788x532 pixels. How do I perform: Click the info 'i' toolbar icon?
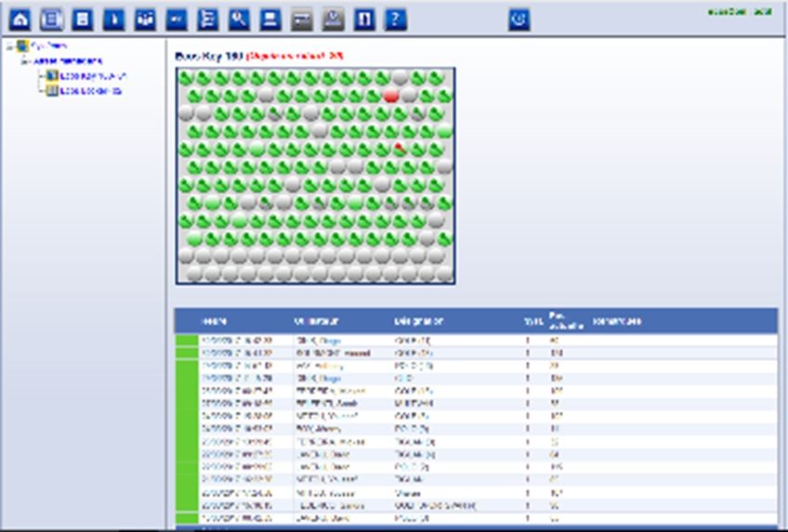click(114, 18)
